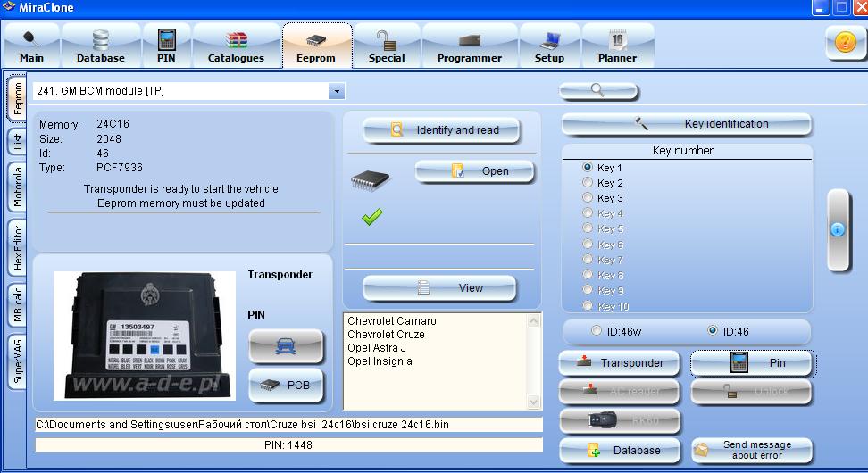Open the SuperVAG side tab
The image size is (868, 473).
(x=18, y=361)
